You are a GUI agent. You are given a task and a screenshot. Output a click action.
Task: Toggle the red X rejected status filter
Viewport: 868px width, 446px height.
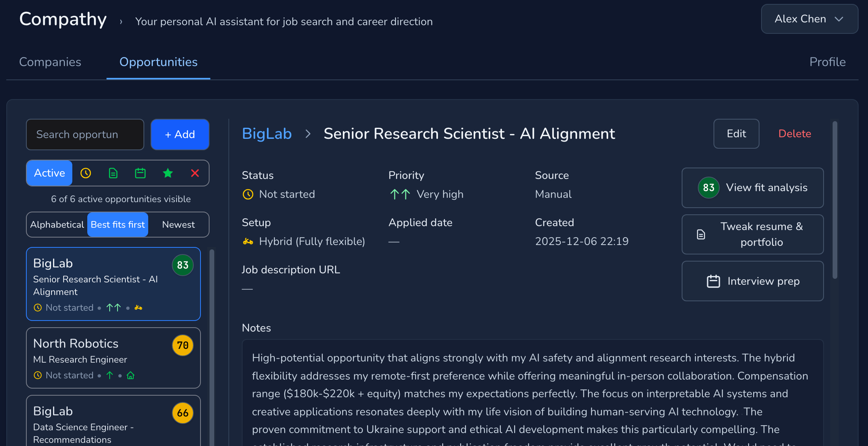pos(195,173)
